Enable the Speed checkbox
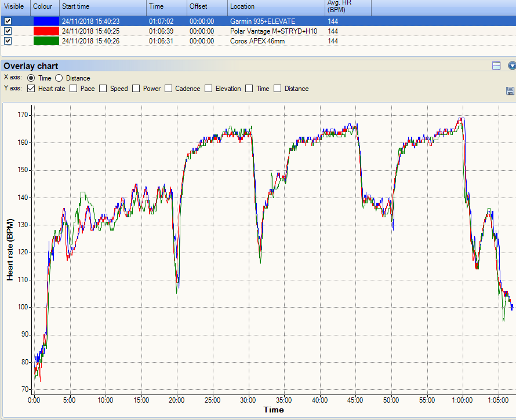Viewport: 516px width, 420px height. [x=103, y=89]
